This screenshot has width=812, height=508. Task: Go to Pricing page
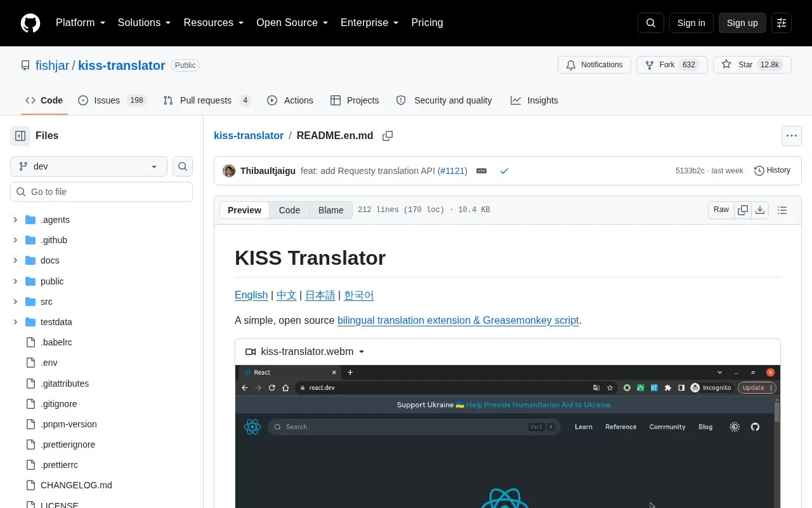point(427,23)
